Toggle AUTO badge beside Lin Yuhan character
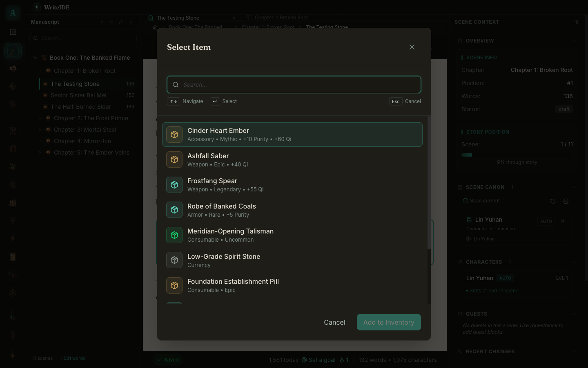 505,278
